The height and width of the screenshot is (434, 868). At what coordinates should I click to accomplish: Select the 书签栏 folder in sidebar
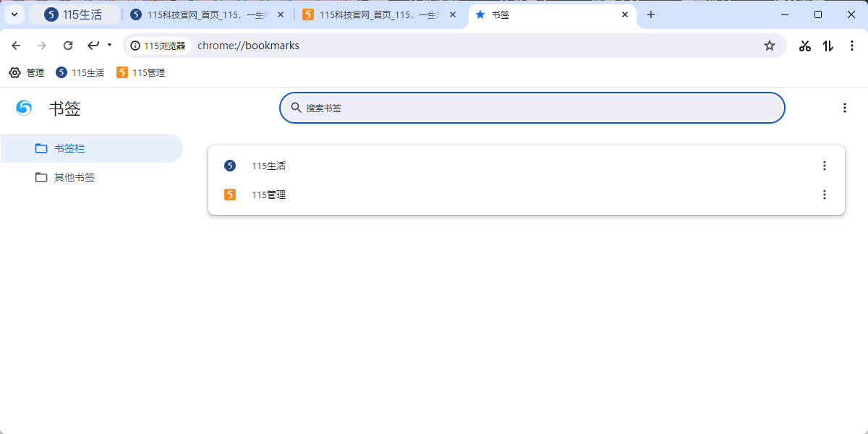click(69, 148)
